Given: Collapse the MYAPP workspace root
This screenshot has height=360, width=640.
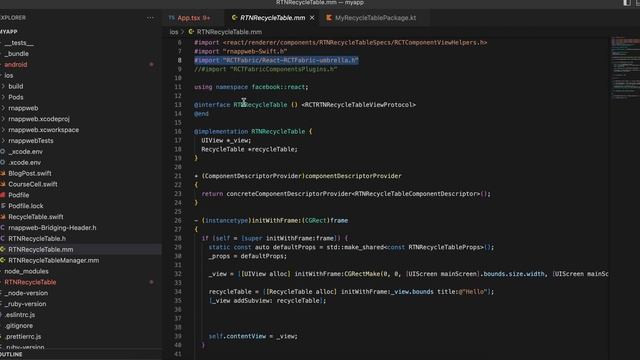Looking at the screenshot, I should pos(9,32).
